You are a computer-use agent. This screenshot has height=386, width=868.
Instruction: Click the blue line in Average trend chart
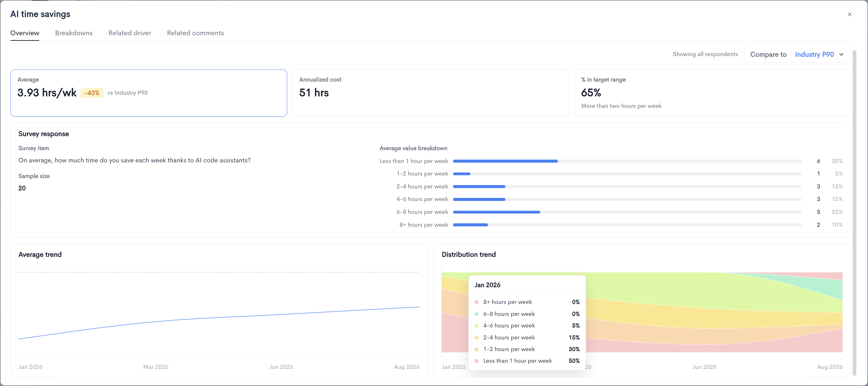click(x=219, y=317)
